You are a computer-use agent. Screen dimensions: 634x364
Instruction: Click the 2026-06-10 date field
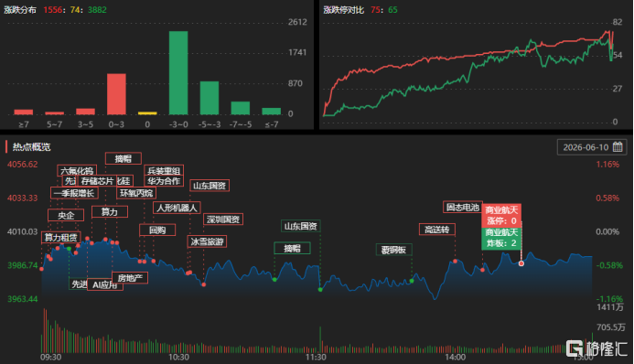592,147
